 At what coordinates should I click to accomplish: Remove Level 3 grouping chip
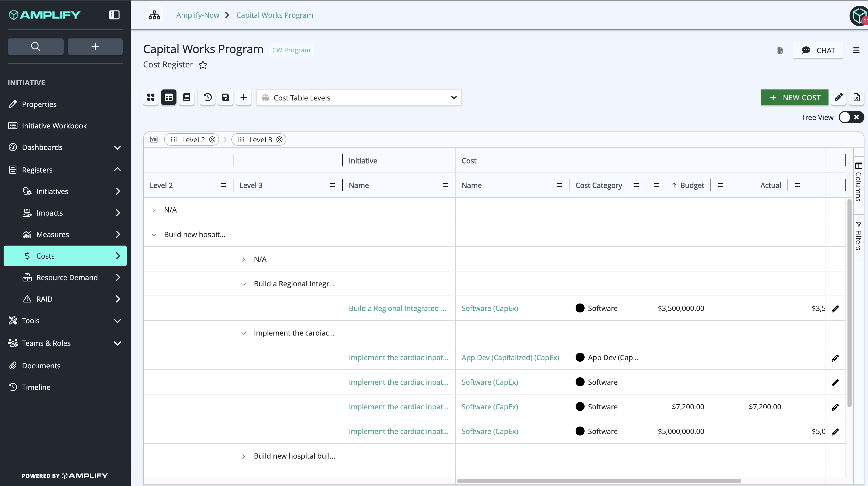[x=279, y=140]
